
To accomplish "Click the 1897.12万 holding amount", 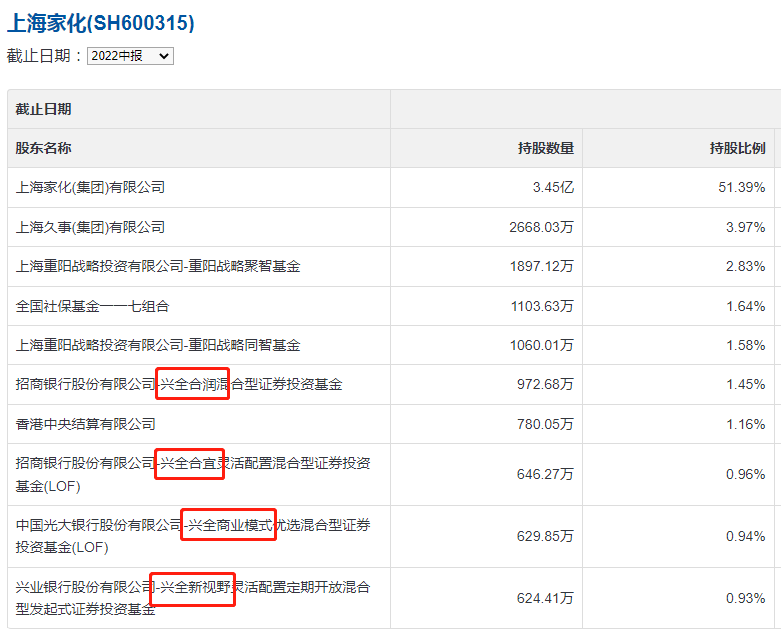I will 541,266.
